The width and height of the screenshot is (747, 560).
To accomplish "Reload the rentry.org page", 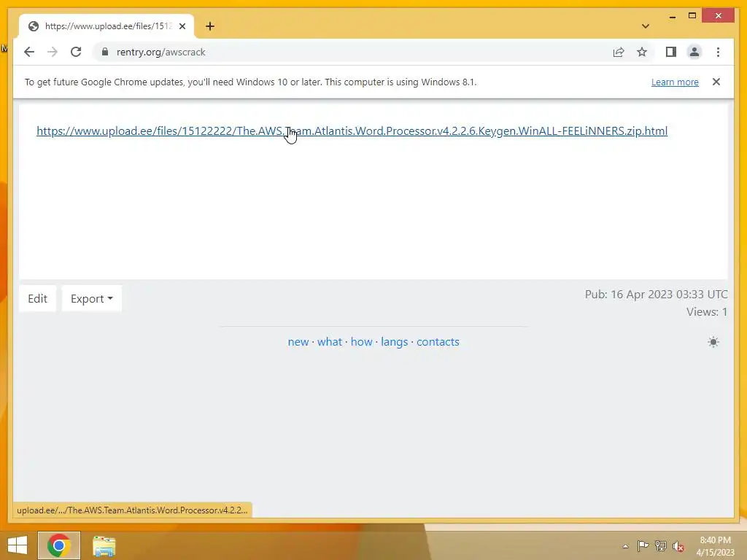I will [76, 52].
